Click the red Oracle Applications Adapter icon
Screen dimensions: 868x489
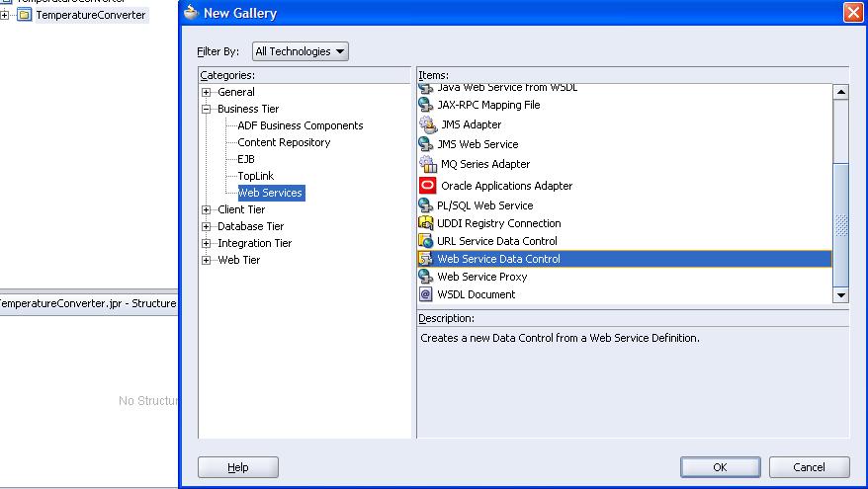pos(427,186)
